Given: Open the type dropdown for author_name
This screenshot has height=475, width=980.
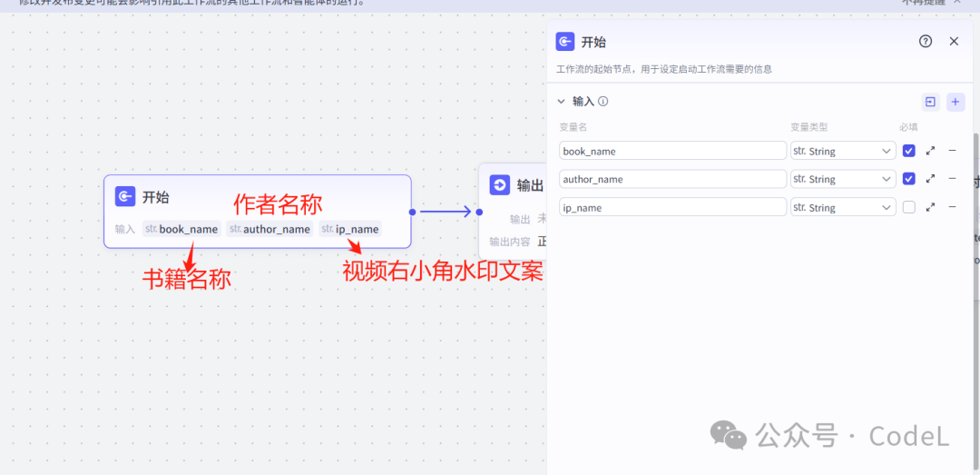Looking at the screenshot, I should click(x=842, y=179).
